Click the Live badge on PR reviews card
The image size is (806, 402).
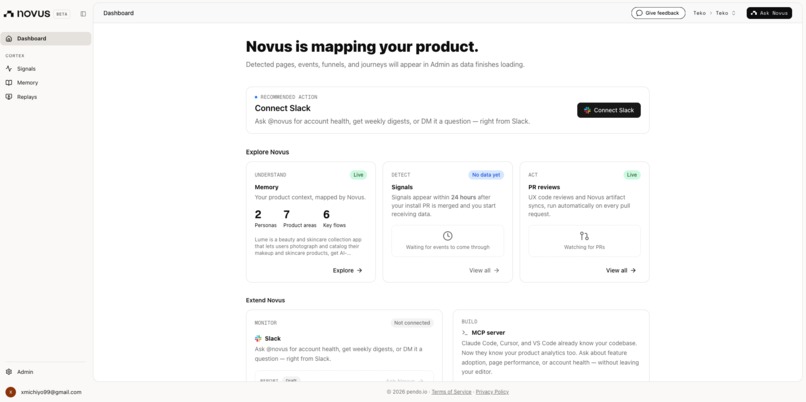pyautogui.click(x=632, y=175)
